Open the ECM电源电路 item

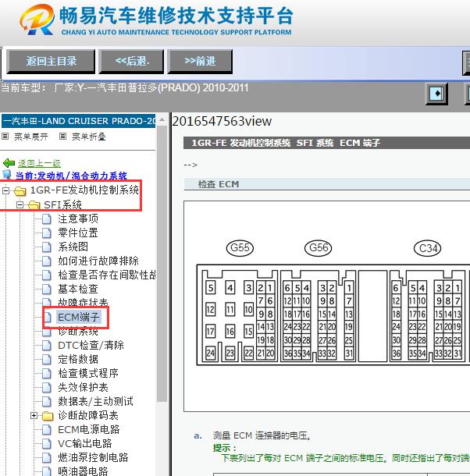(89, 429)
